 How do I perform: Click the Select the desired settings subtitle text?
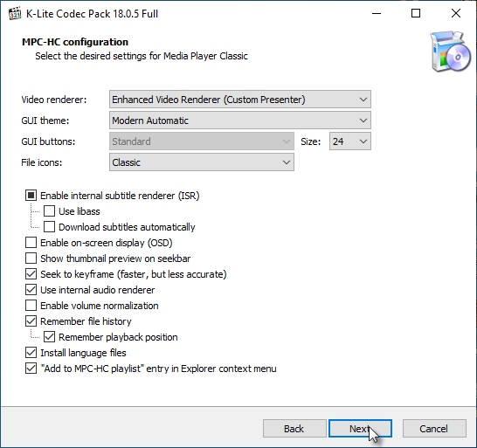pos(142,56)
